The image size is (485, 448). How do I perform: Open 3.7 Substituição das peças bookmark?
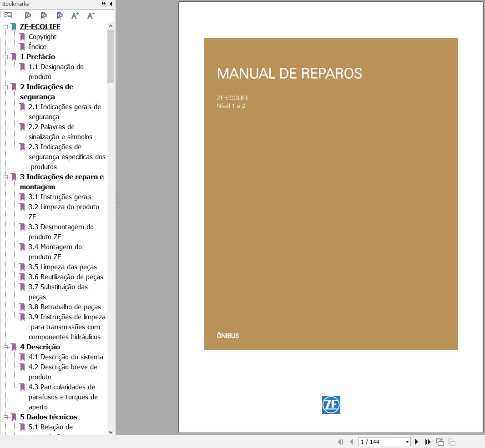tap(58, 292)
